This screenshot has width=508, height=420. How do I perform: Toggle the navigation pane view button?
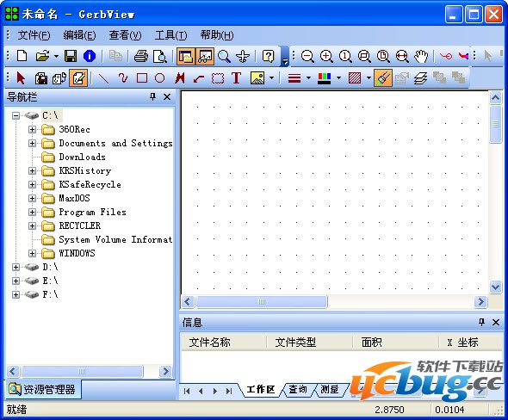pyautogui.click(x=186, y=56)
